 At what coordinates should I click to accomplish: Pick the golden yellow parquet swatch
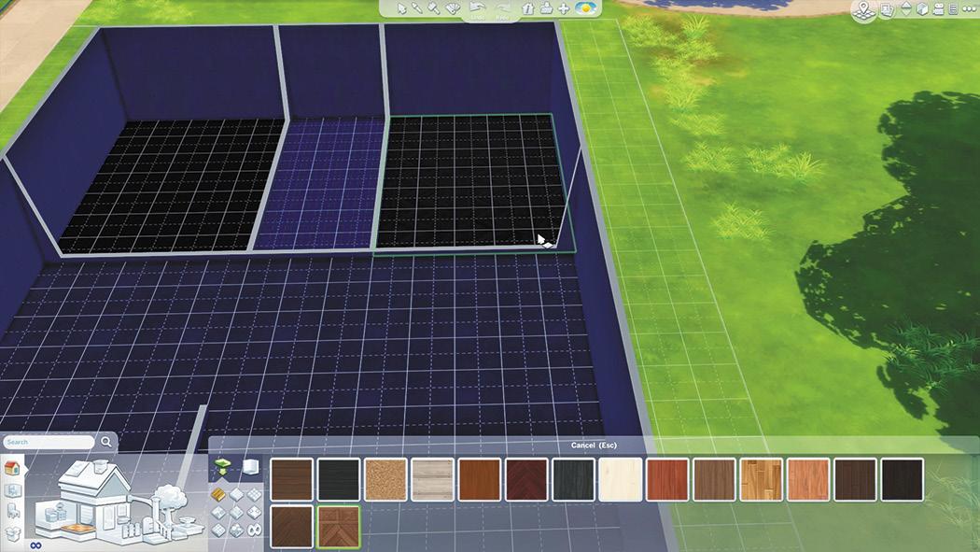(x=762, y=479)
